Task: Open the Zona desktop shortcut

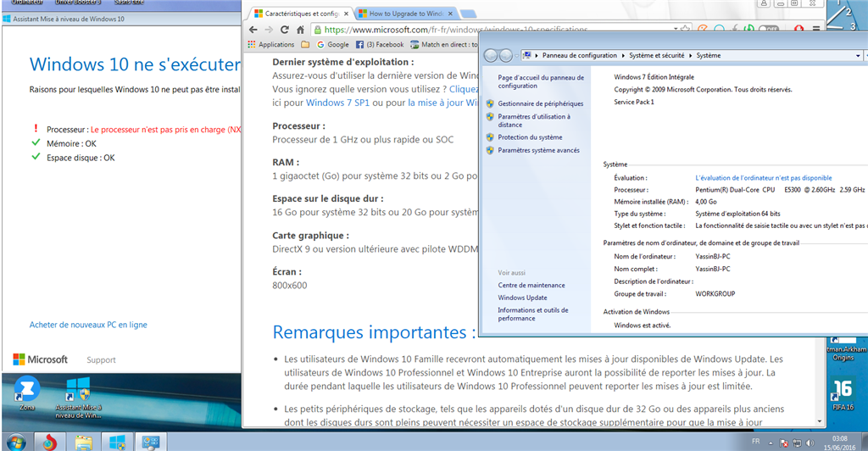Action: tap(26, 393)
